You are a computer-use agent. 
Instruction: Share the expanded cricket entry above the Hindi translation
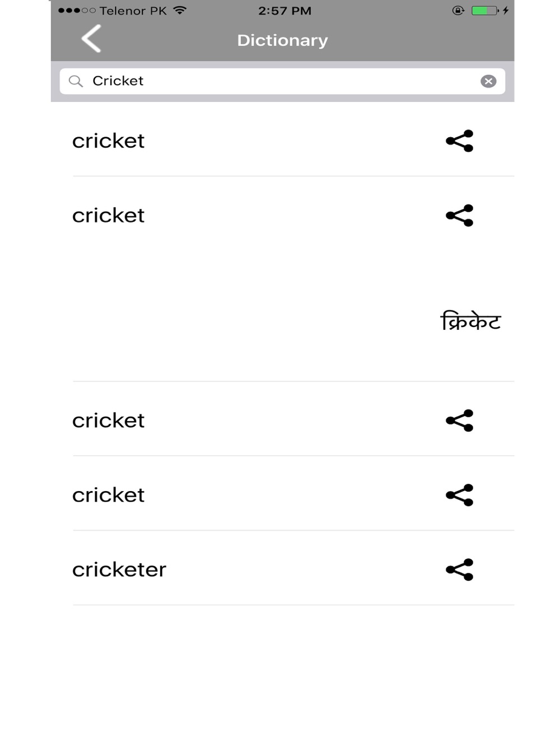tap(460, 216)
